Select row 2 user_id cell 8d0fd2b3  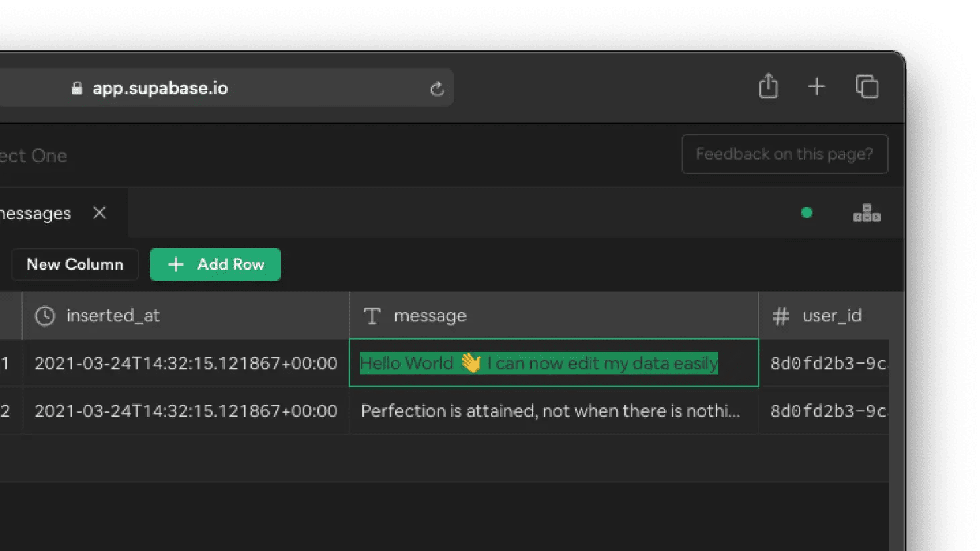824,411
